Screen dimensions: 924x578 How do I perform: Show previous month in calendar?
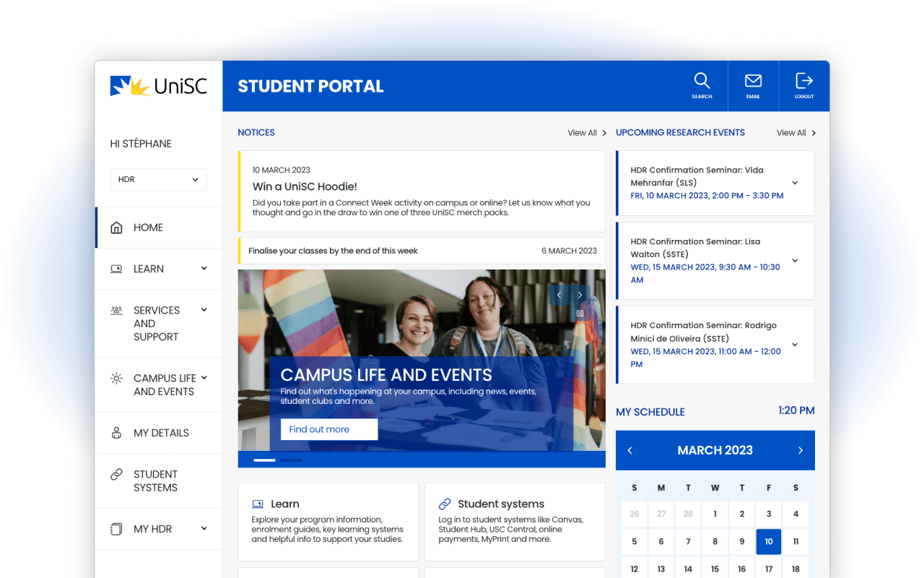pyautogui.click(x=629, y=450)
